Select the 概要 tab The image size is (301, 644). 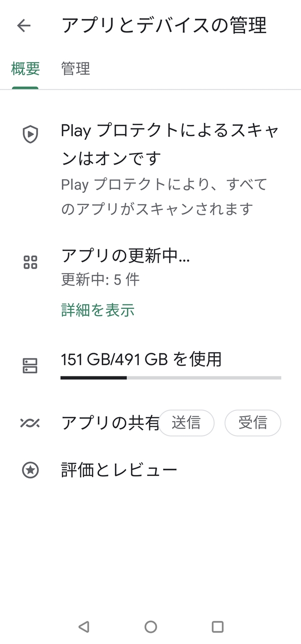[25, 68]
